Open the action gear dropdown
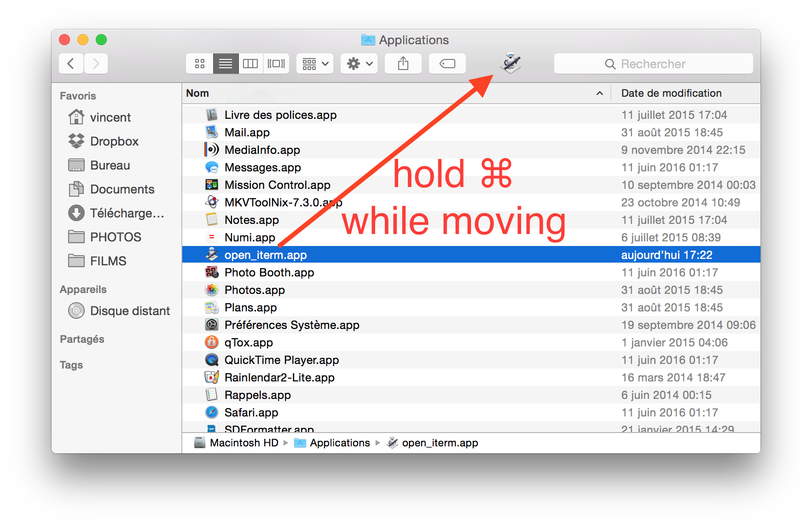 pyautogui.click(x=359, y=63)
